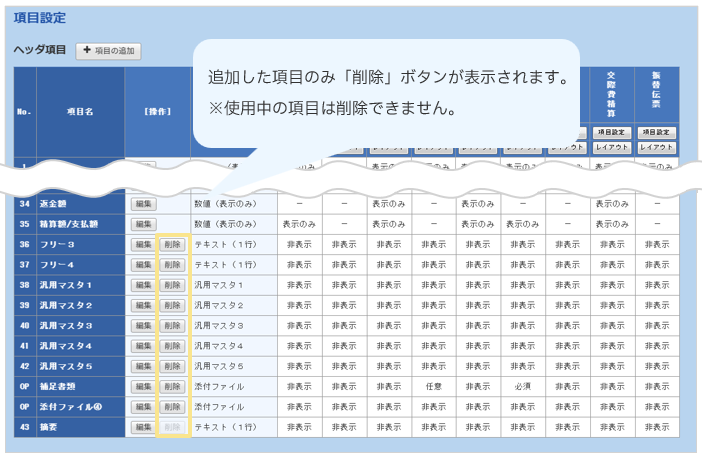Image resolution: width=702 pixels, height=456 pixels.
Task: Click row number 36
Action: tap(25, 245)
